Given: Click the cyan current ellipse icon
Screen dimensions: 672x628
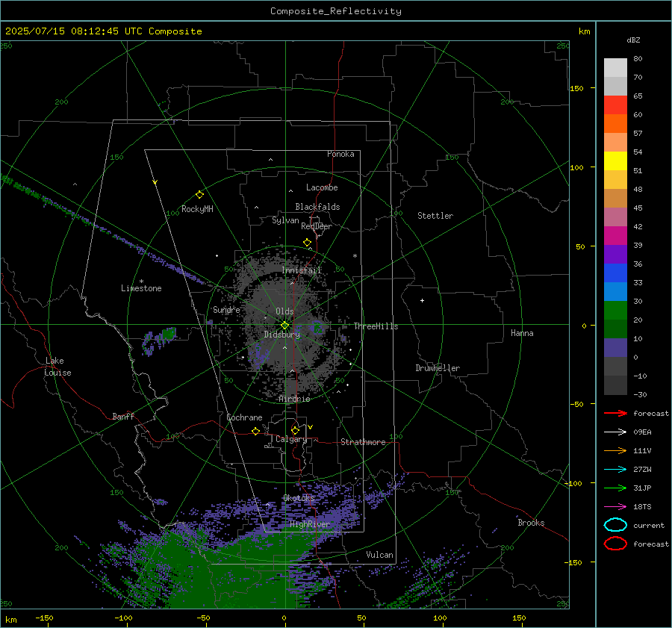Looking at the screenshot, I should pos(615,525).
